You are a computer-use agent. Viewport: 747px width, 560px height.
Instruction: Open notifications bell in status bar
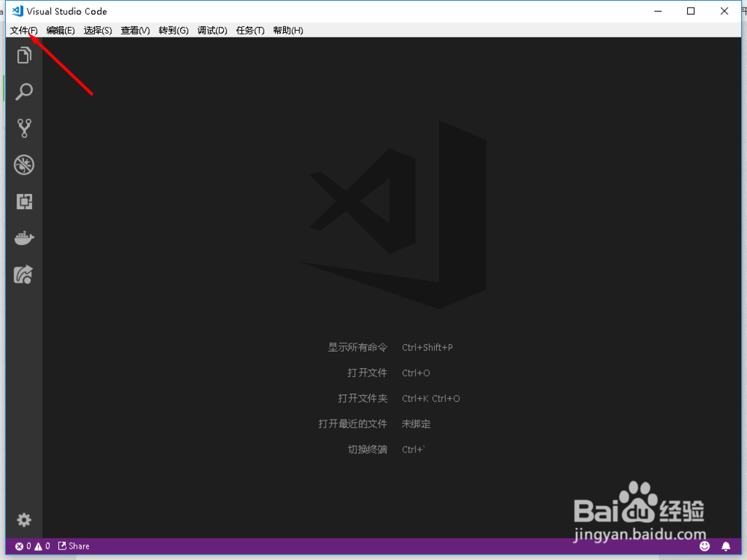[x=725, y=547]
